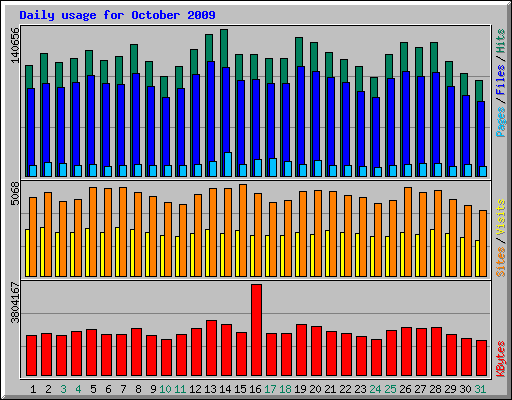Click the red KBytes bar for day 19
The width and height of the screenshot is (512, 400).
[301, 350]
